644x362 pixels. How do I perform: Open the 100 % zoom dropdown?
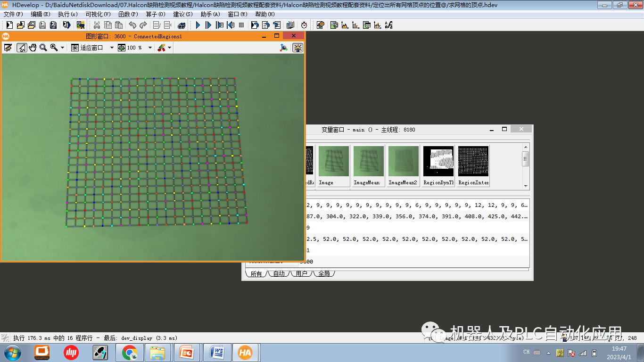pos(150,47)
